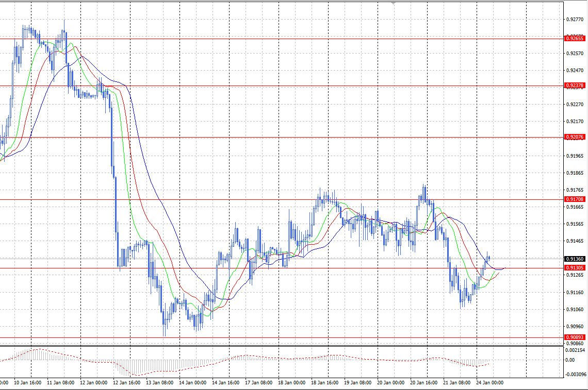Click time axis label 12 Jan 00:00
The width and height of the screenshot is (588, 390).
click(x=93, y=383)
